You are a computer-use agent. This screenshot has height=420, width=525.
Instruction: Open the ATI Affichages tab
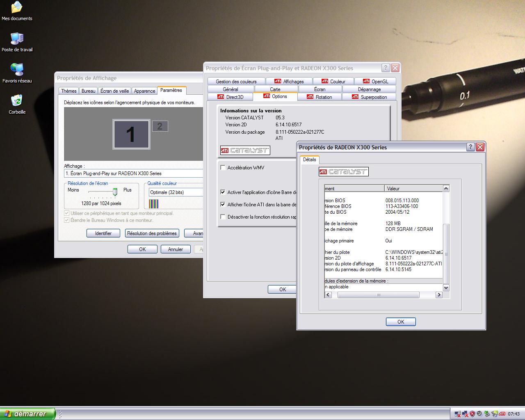click(289, 81)
